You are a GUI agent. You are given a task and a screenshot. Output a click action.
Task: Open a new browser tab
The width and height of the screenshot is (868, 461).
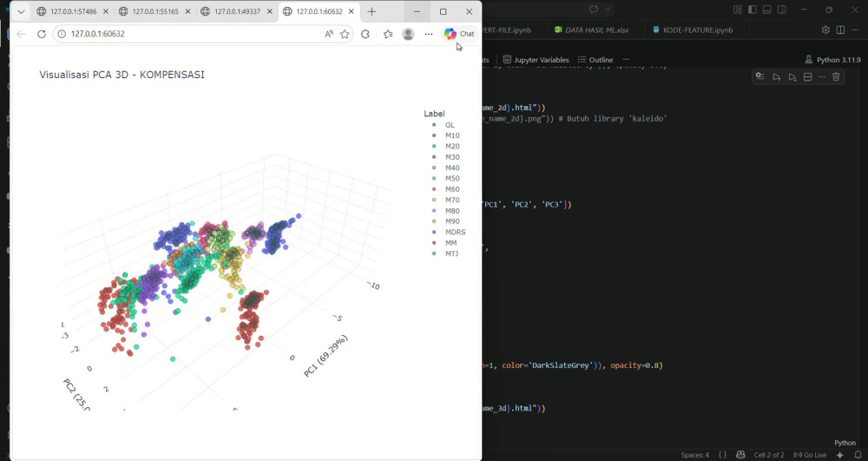click(x=372, y=11)
